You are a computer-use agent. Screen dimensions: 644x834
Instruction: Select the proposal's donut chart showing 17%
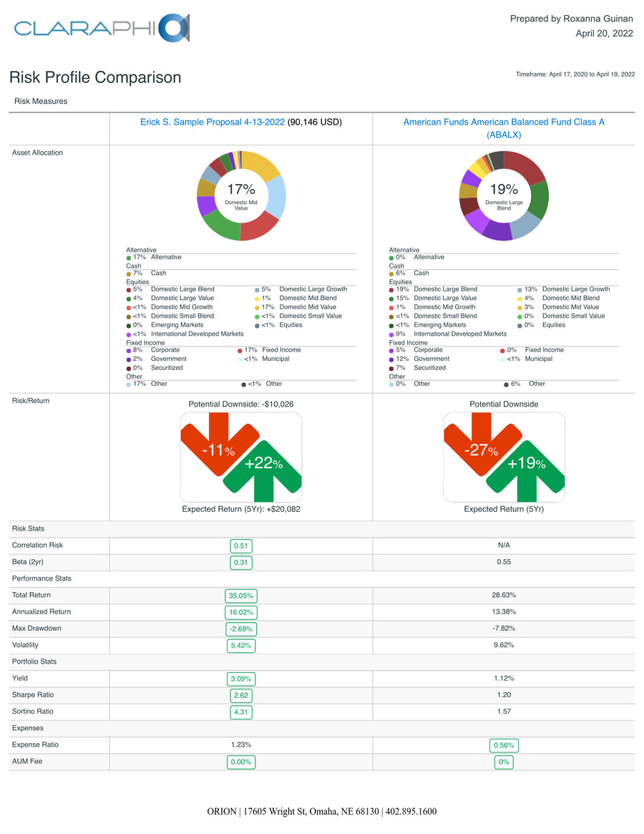click(241, 195)
